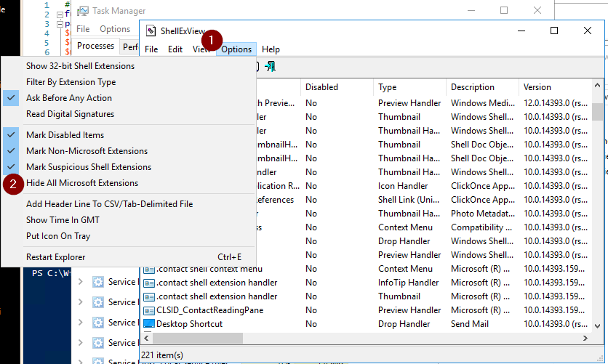Switch to Task Manager Processes tab
This screenshot has height=364, width=608.
[95, 46]
